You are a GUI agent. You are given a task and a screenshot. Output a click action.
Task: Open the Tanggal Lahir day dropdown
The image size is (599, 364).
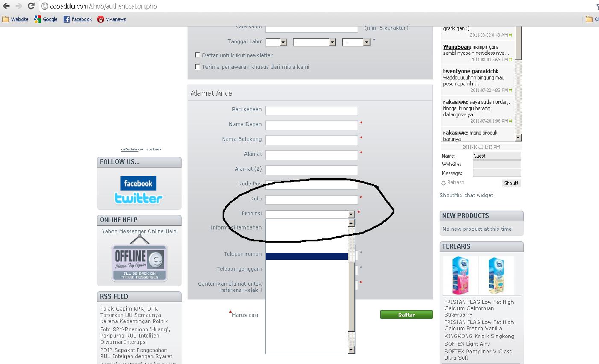point(276,42)
